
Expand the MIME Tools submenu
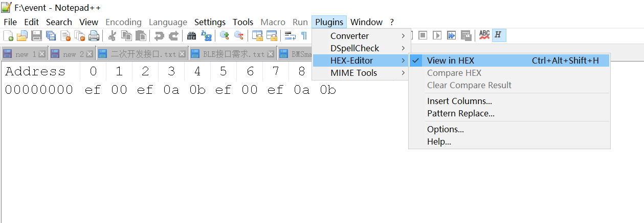pos(361,73)
